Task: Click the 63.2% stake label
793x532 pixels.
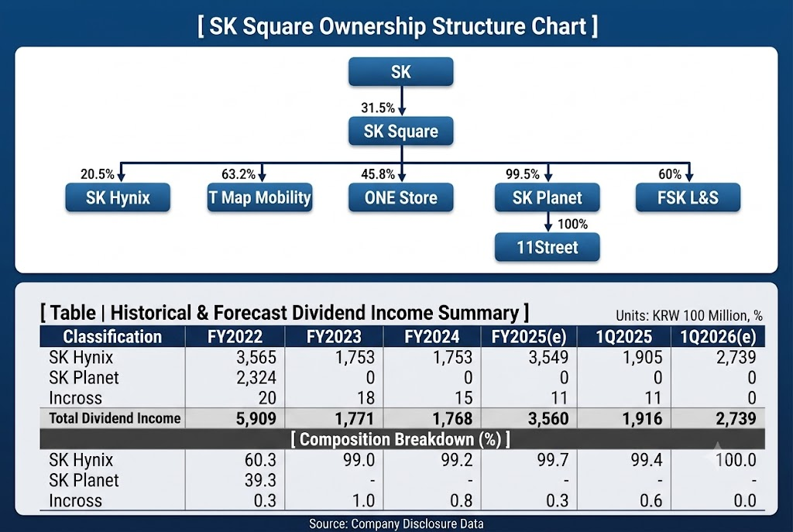Action: click(239, 174)
